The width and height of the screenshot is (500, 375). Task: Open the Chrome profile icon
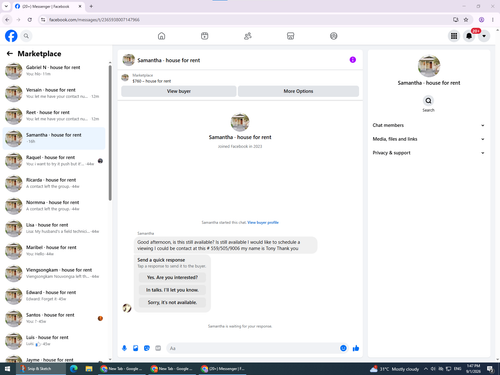coord(481,20)
